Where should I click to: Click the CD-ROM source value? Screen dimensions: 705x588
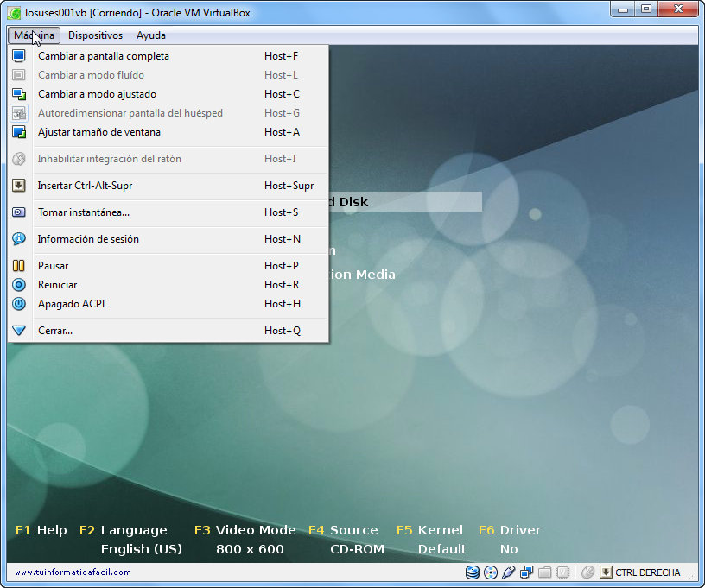pos(357,549)
